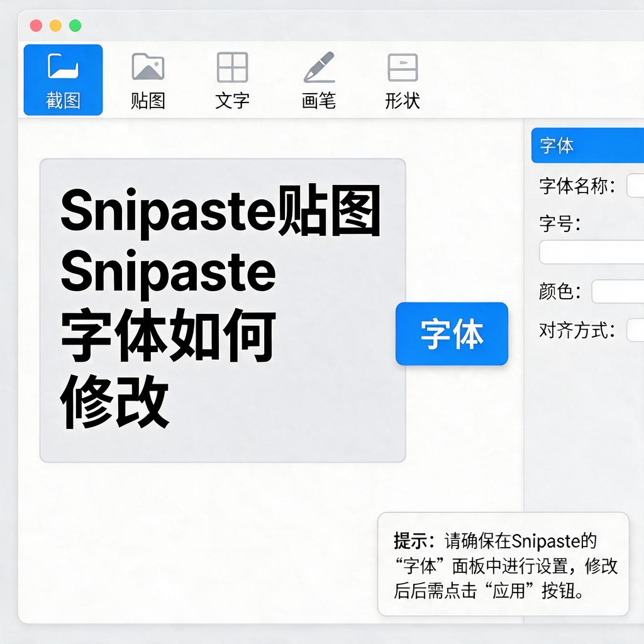Activate the 画笔 pen tool
Viewport: 644px width, 644px height.
(319, 81)
